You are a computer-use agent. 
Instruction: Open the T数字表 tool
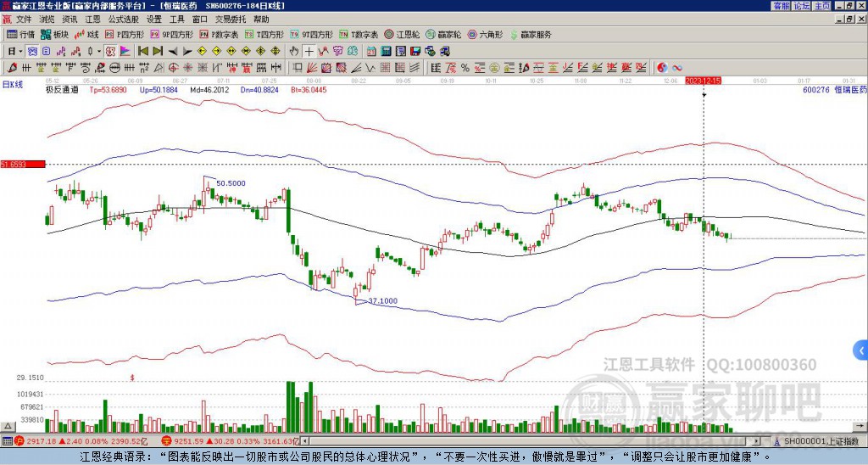point(359,34)
